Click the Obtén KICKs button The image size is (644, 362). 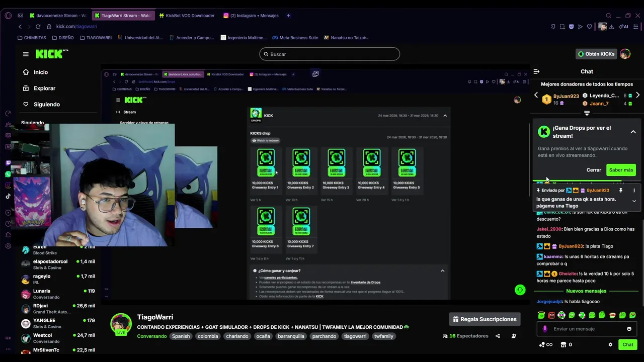pos(596,54)
